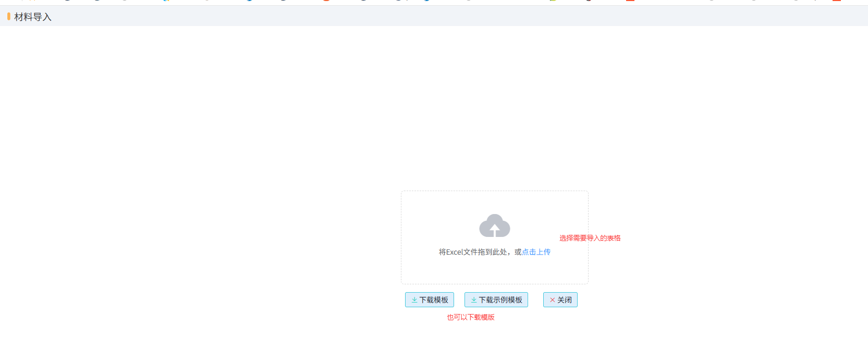The width and height of the screenshot is (868, 364).
Task: Click the 下载示例模板 button
Action: point(496,300)
